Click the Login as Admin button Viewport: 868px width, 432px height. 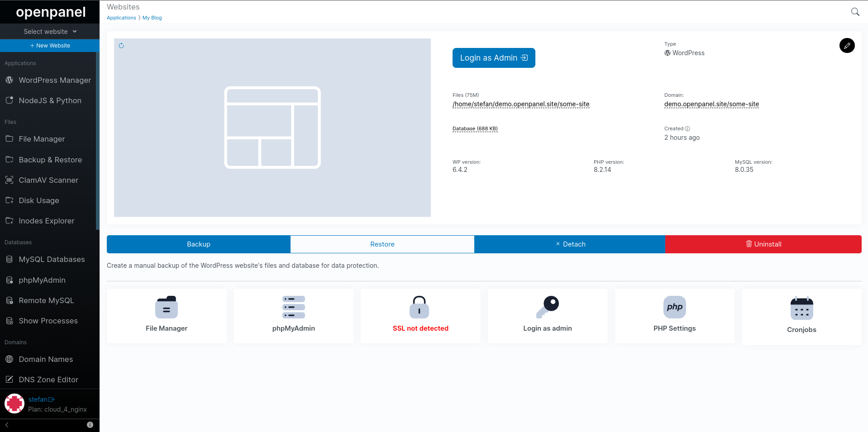pos(494,58)
